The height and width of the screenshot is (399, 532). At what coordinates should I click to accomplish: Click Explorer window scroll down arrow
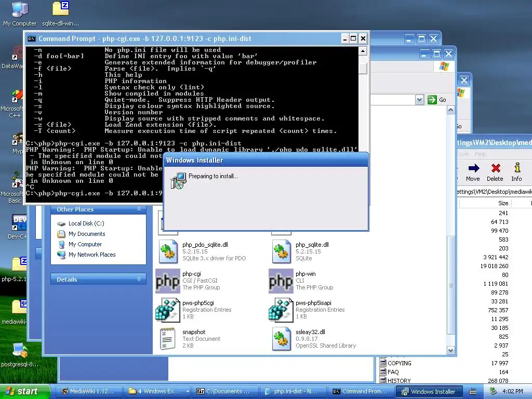coord(450,351)
